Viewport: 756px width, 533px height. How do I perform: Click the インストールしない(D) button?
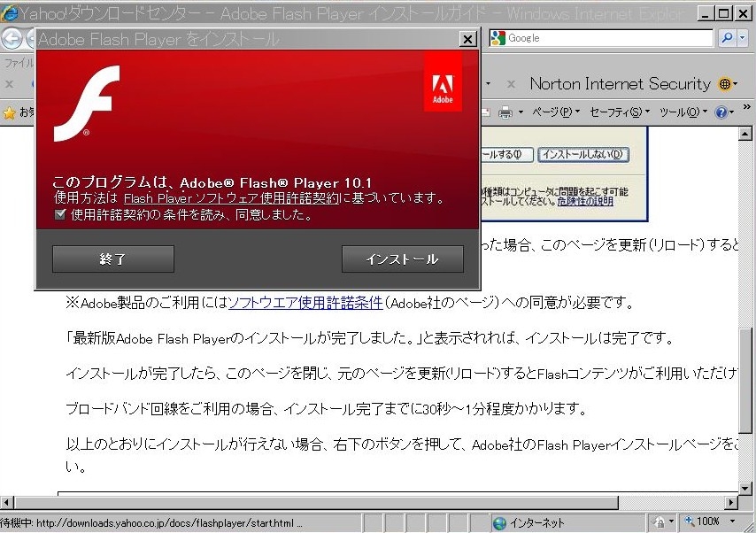(x=582, y=154)
